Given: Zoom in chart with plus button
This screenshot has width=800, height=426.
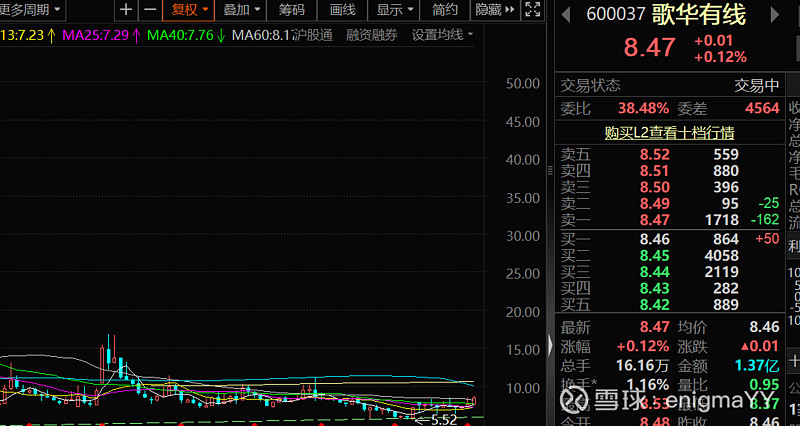Looking at the screenshot, I should click(126, 10).
